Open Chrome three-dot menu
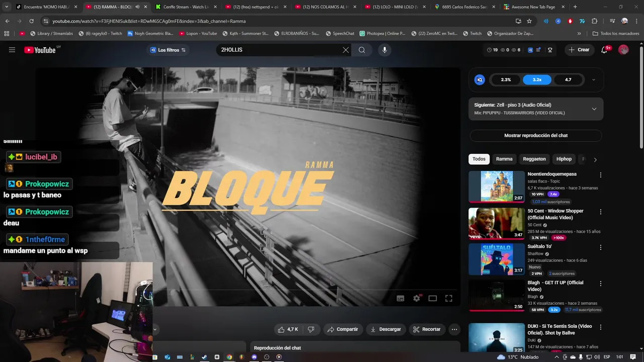Screen dimensions: 644x362 [636, 21]
